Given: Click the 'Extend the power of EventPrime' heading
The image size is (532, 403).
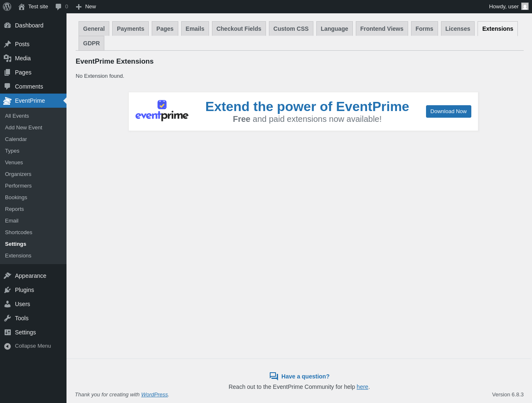Looking at the screenshot, I should (307, 106).
